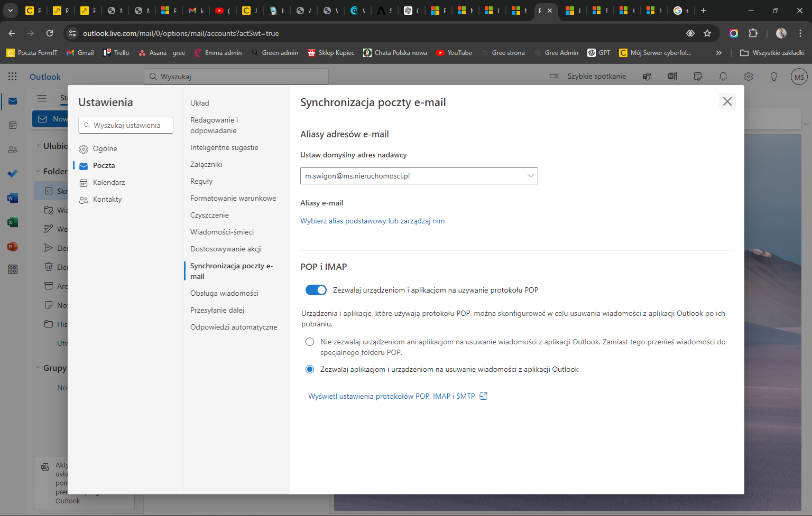This screenshot has width=812, height=516.
Task: Open the OneNote feed icon
Action: 672,77
